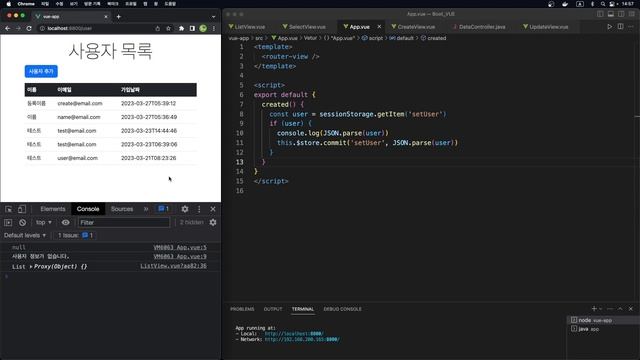640x360 pixels.
Task: Click the localhost address bar
Action: point(96,28)
